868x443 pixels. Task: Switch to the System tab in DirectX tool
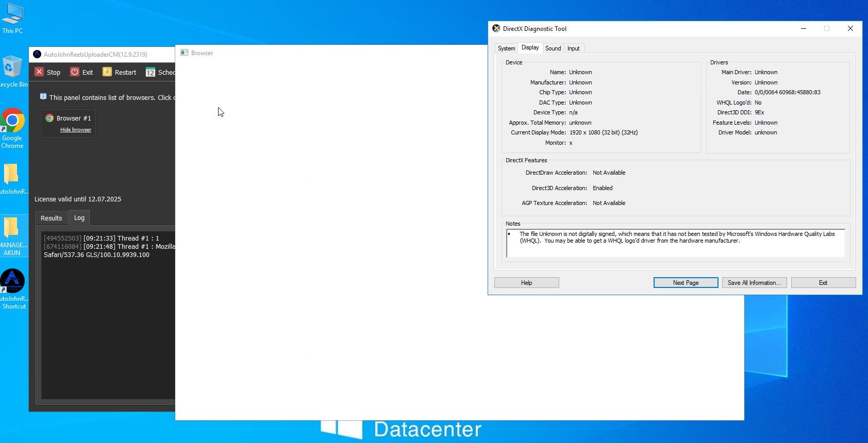[x=506, y=48]
